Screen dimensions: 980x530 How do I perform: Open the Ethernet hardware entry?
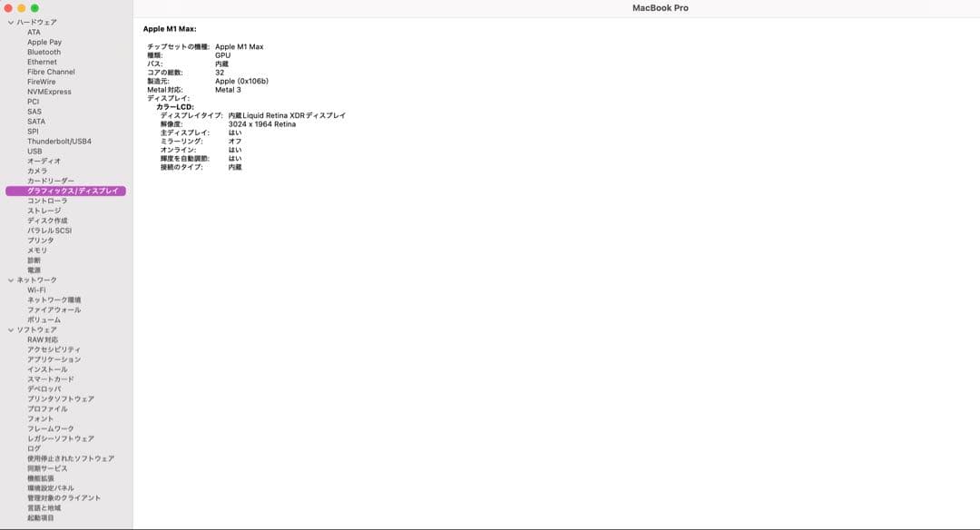[42, 62]
